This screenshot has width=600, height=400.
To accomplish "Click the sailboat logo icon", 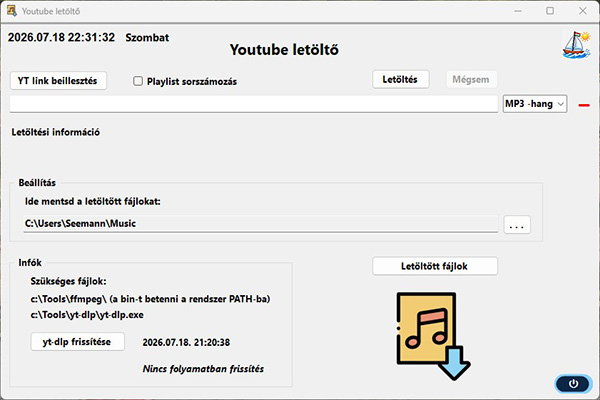I will pos(576,44).
